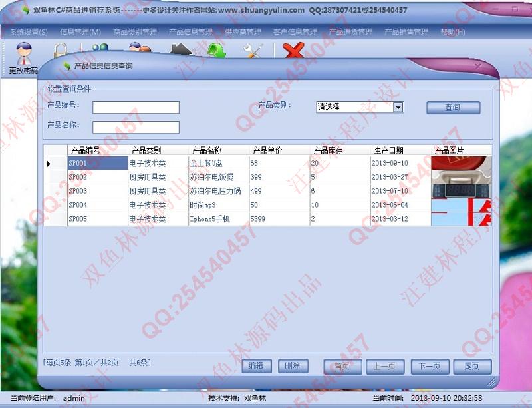The image size is (532, 408).
Task: Go to next page with 下一页
Action: [x=429, y=366]
